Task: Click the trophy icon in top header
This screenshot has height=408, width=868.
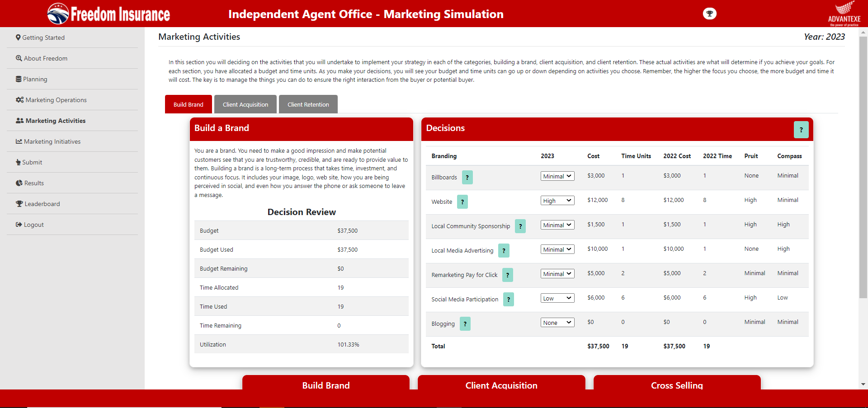Action: 709,14
